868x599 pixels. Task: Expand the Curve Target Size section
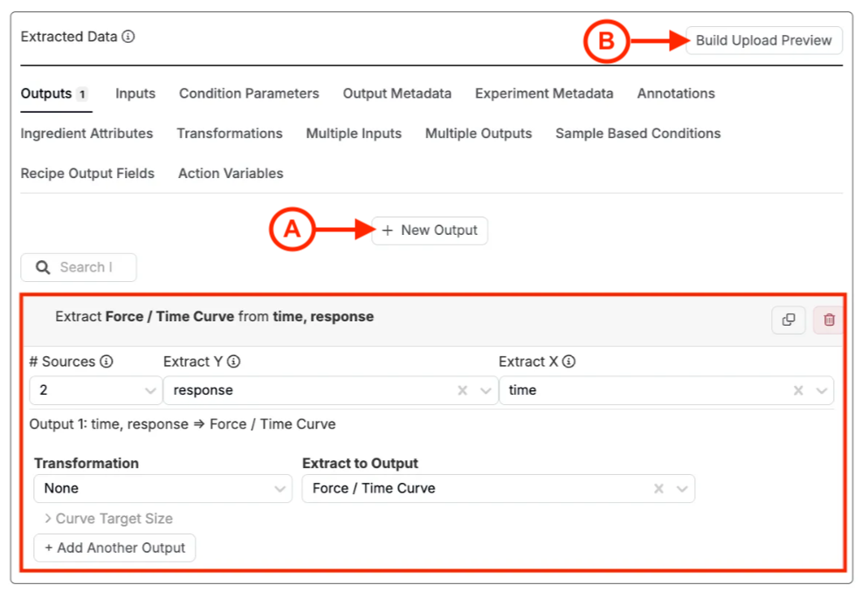tap(108, 519)
